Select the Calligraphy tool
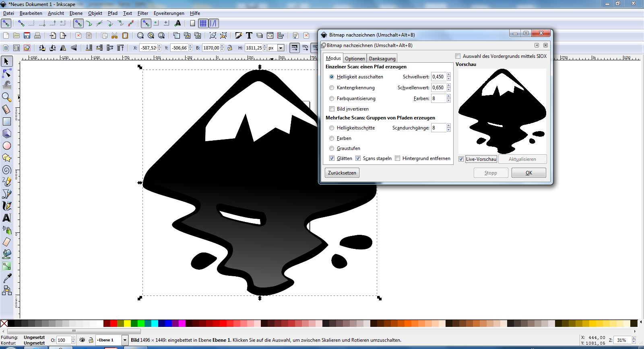Image resolution: width=644 pixels, height=349 pixels. coord(6,206)
